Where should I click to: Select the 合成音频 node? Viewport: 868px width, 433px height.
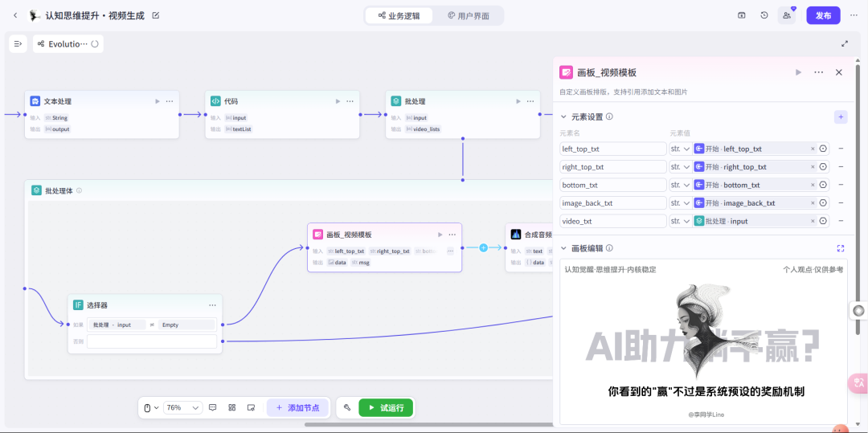point(529,247)
